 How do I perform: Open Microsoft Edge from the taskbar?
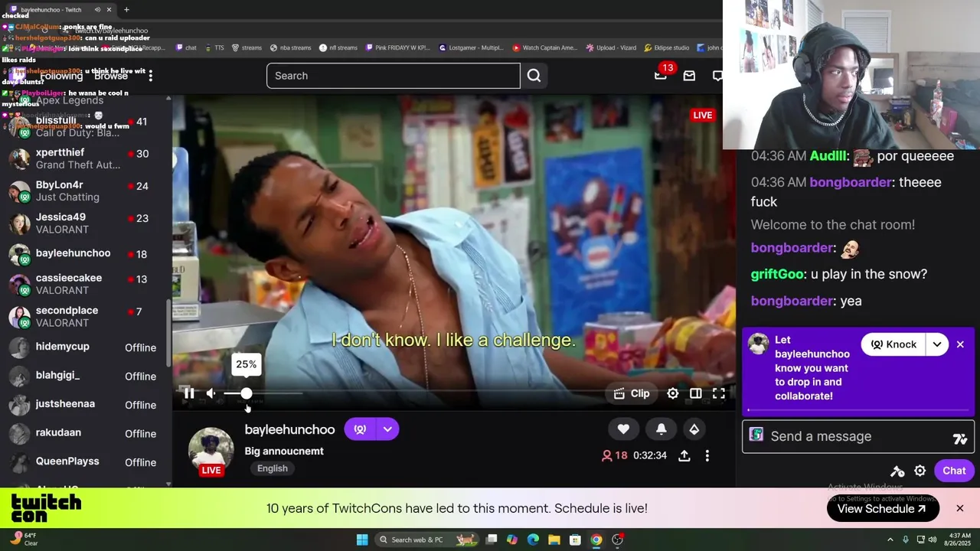(533, 540)
